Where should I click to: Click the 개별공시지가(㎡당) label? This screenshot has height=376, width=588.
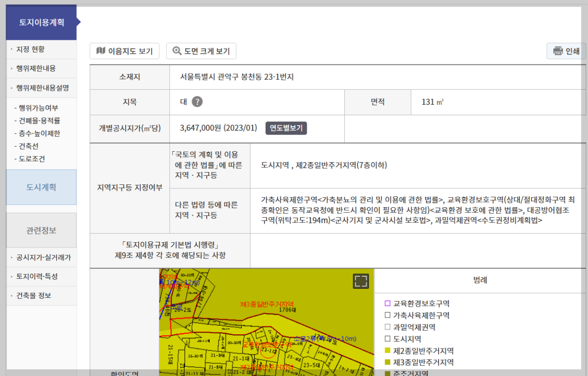coord(129,128)
